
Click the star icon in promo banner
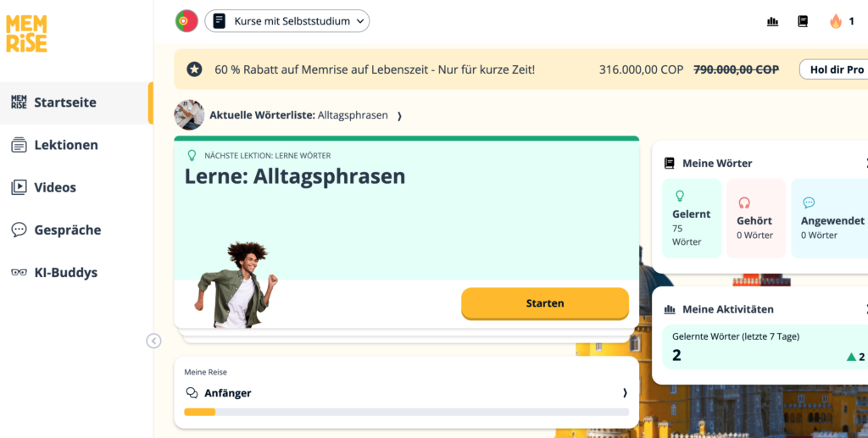(194, 69)
